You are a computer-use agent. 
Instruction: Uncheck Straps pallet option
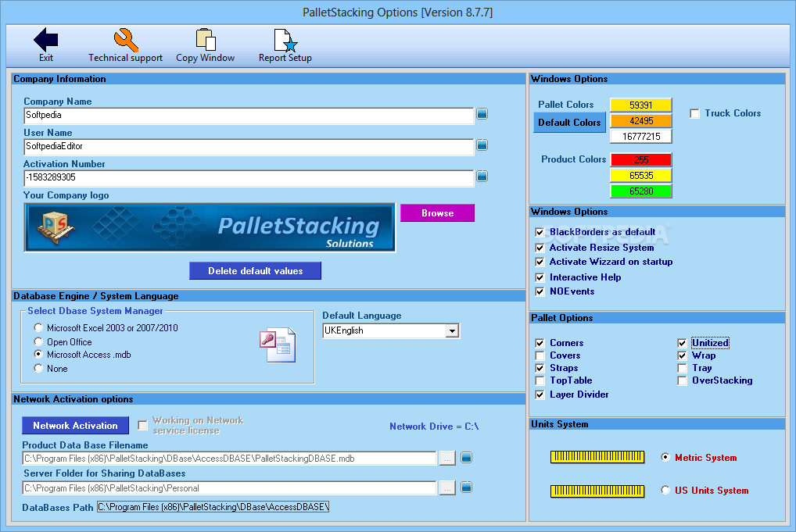click(540, 368)
